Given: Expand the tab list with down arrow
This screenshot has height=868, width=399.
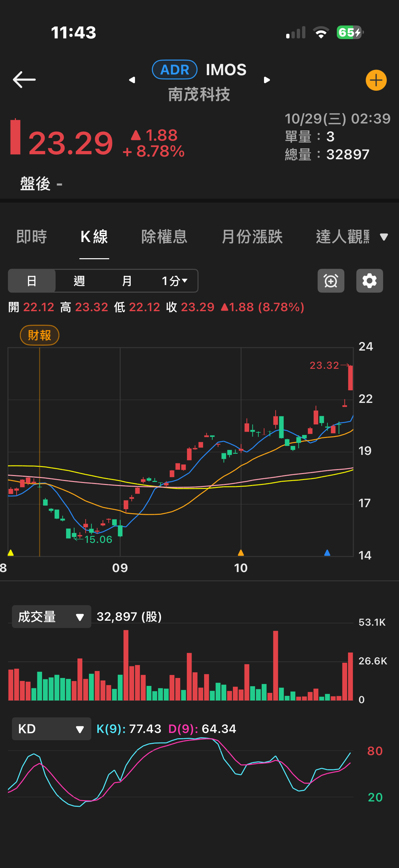Looking at the screenshot, I should pyautogui.click(x=383, y=237).
